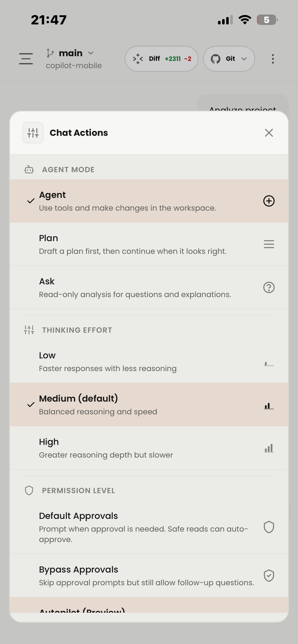The height and width of the screenshot is (644, 298).
Task: Click the Agent Mode robot icon
Action: 29,169
